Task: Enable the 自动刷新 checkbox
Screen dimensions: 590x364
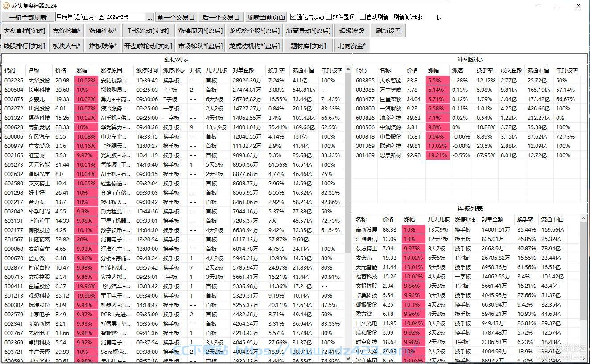Action: point(374,17)
